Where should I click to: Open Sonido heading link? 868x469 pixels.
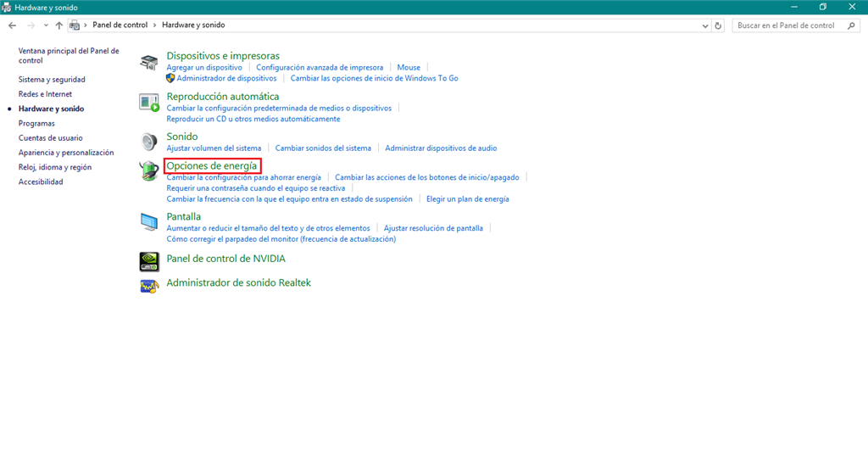182,137
